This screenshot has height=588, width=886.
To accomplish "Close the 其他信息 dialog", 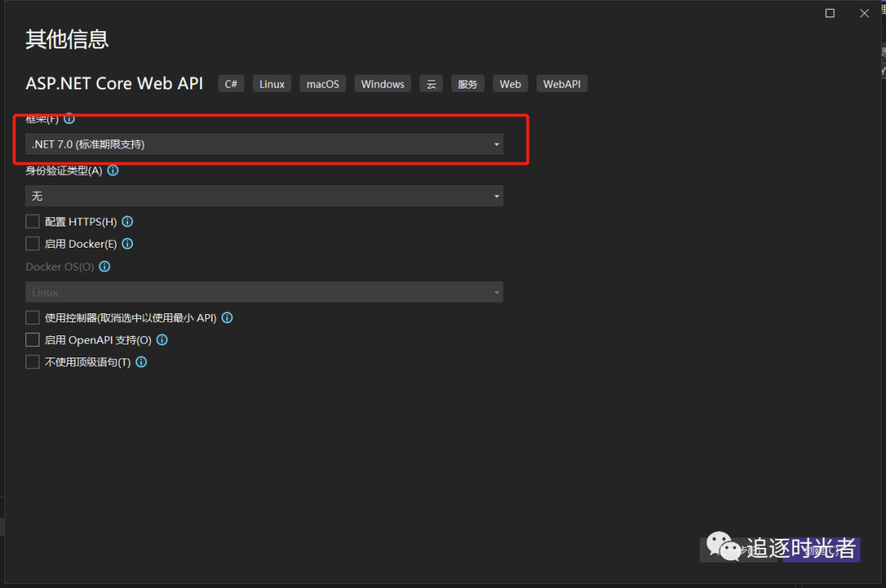I will click(x=865, y=13).
